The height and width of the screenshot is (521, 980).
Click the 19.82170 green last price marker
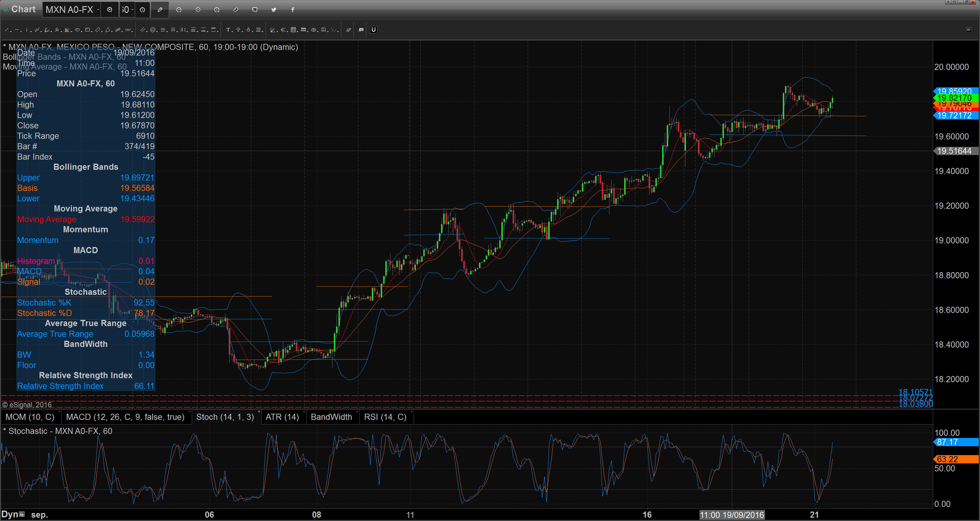(956, 98)
